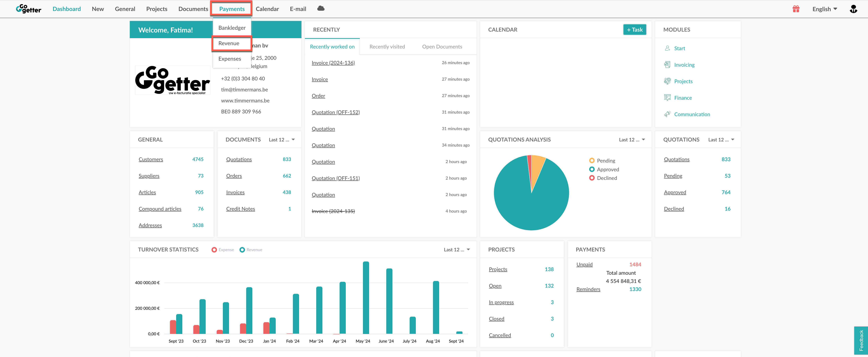Viewport: 868px width, 357px height.
Task: Click the Finance module icon
Action: (667, 98)
